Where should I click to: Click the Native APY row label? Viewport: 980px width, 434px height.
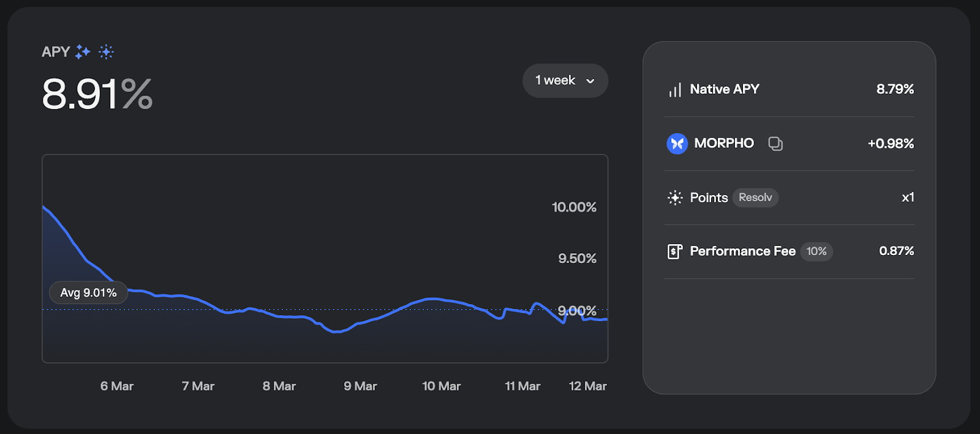click(x=725, y=89)
